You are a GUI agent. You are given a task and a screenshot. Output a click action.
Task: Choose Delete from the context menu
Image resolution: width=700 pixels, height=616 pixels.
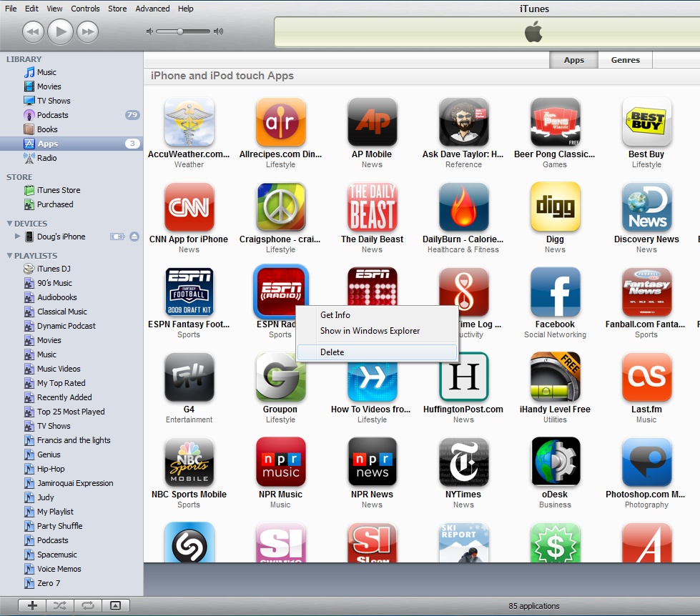[377, 352]
